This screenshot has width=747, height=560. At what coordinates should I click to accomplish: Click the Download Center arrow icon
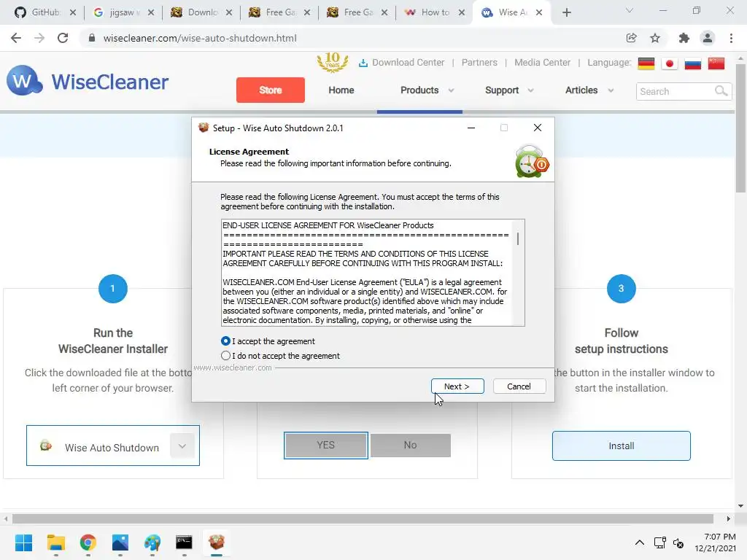click(x=363, y=63)
